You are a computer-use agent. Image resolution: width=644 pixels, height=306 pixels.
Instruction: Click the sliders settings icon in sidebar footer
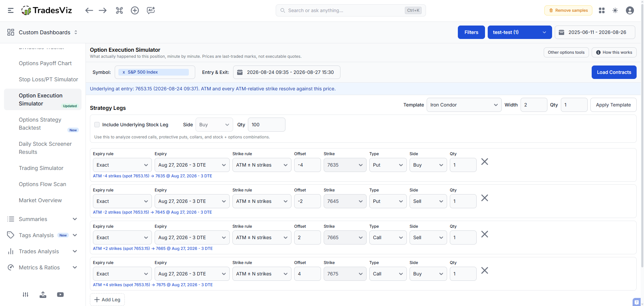[25, 295]
